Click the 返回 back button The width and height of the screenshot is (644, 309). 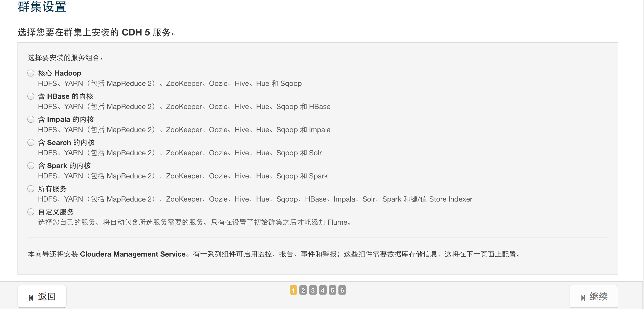click(x=42, y=296)
